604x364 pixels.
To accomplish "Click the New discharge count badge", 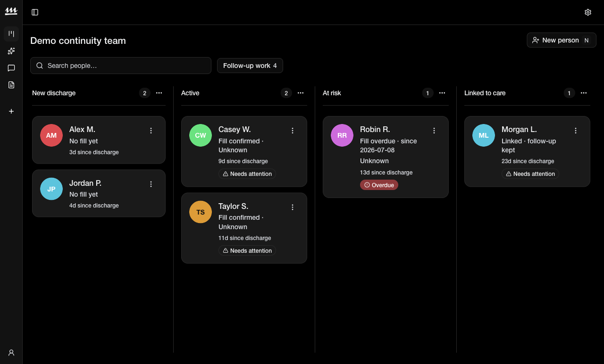I will [x=145, y=93].
